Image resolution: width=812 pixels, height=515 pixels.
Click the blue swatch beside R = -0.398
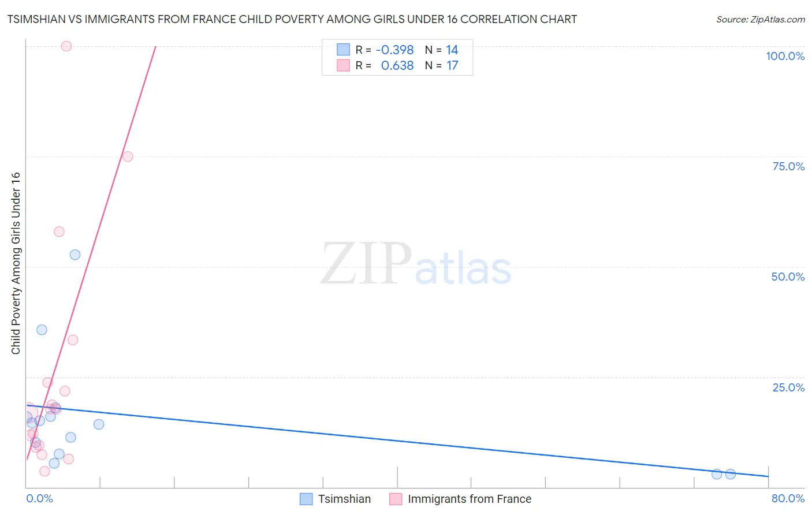(343, 50)
